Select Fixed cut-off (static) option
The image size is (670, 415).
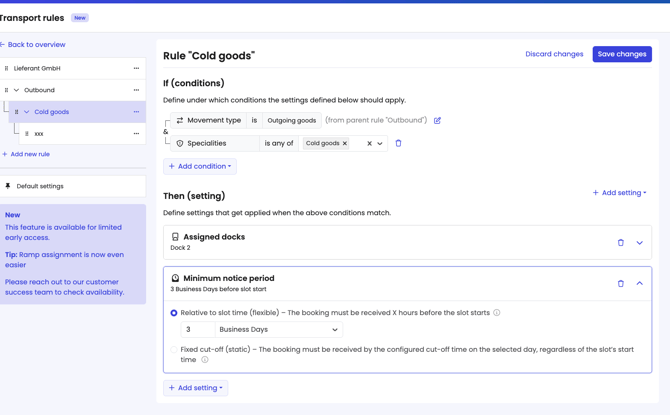tap(174, 350)
